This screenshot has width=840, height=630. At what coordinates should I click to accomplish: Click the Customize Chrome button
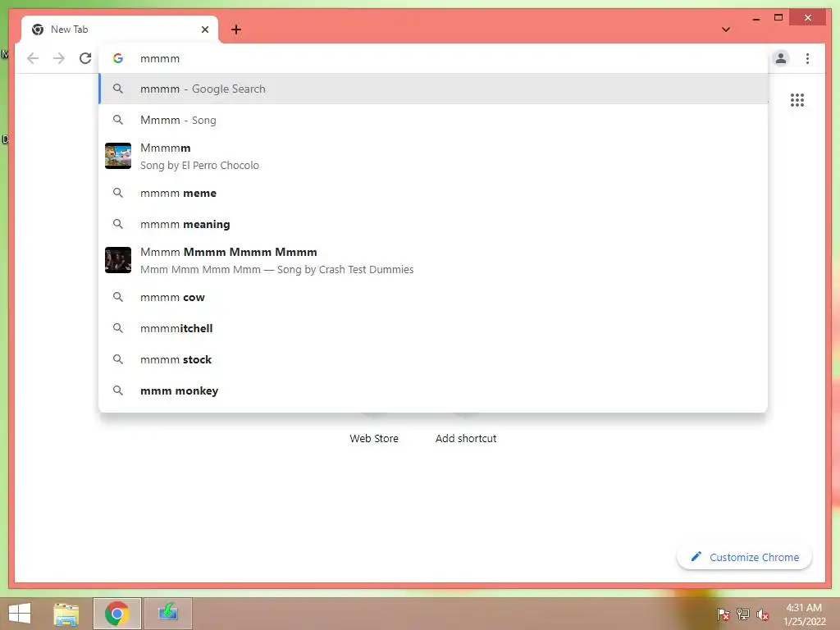click(745, 557)
